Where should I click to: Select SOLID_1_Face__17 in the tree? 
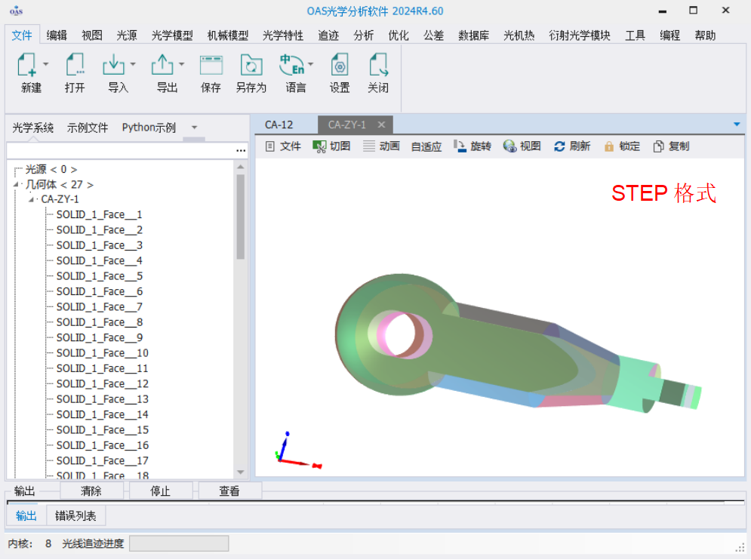(x=103, y=460)
